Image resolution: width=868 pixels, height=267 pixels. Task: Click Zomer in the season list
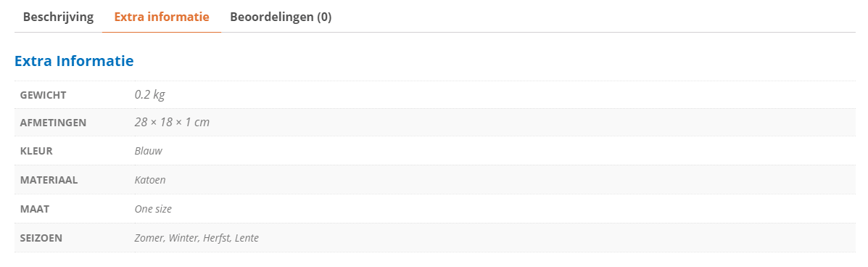point(149,238)
